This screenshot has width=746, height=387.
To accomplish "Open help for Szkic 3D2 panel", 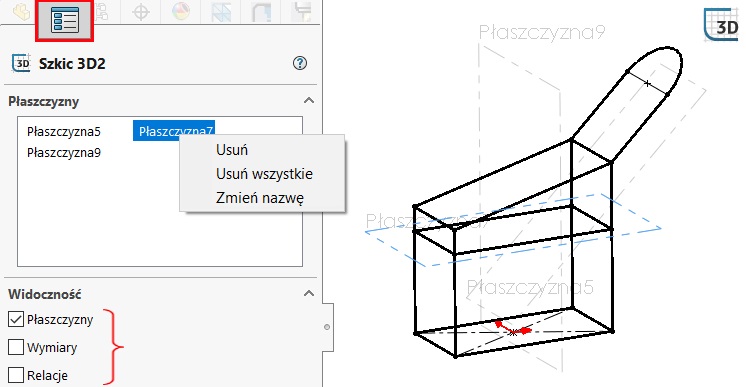I will [x=300, y=63].
